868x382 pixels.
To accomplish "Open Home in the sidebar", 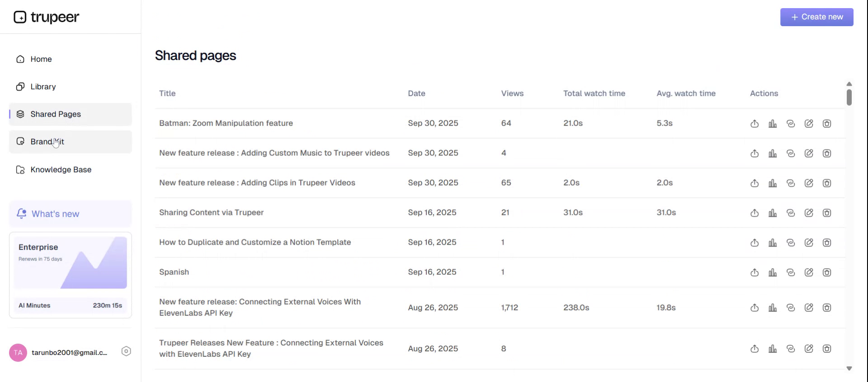I will pyautogui.click(x=71, y=59).
